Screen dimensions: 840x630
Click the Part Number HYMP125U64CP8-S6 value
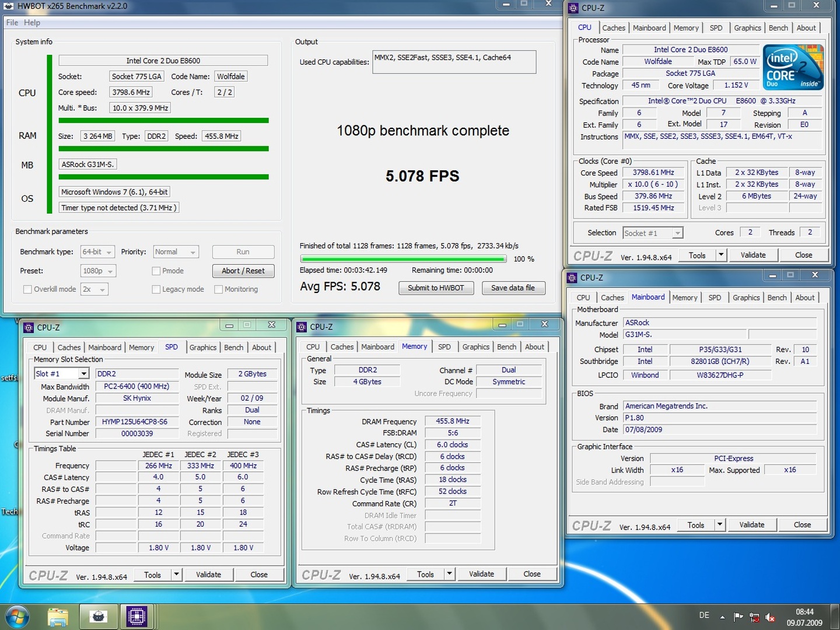click(137, 422)
